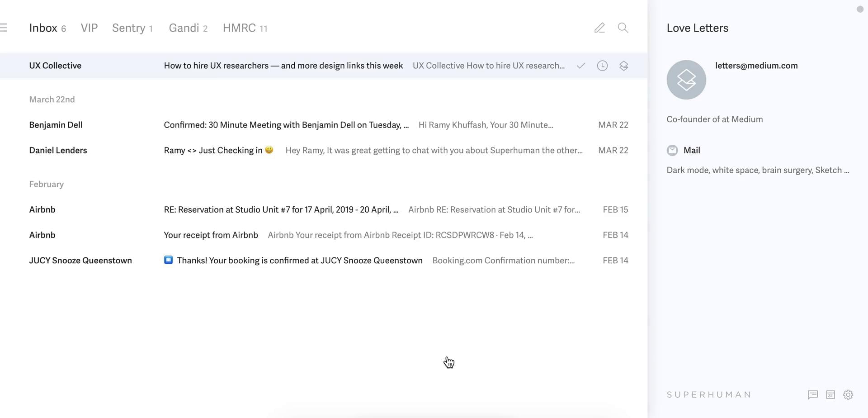The image size is (868, 418).
Task: Snooze UX Collective email with clock icon
Action: (x=602, y=66)
